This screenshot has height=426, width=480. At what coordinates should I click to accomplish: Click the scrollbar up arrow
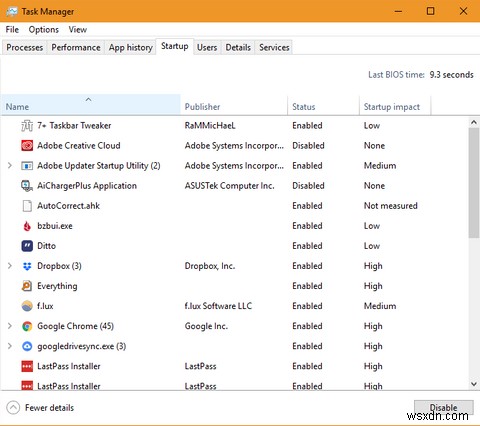[474, 122]
